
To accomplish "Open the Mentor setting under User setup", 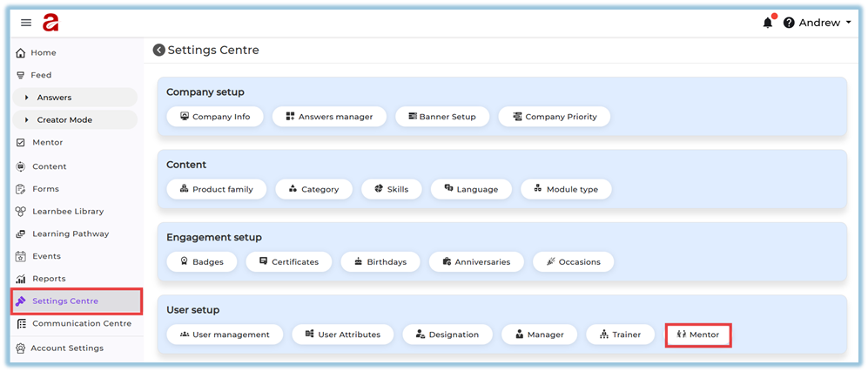I will (697, 335).
